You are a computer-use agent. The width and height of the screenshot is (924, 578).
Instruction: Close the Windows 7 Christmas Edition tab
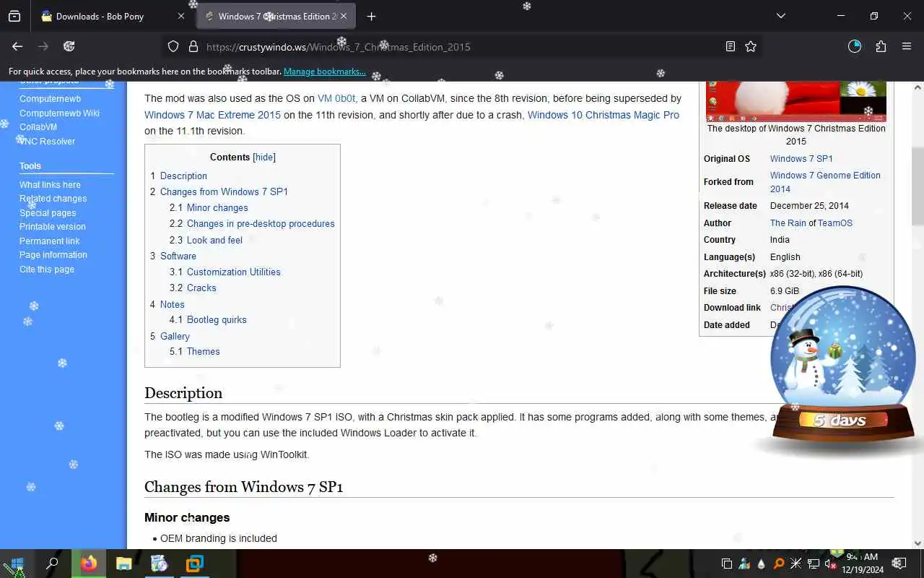[344, 16]
